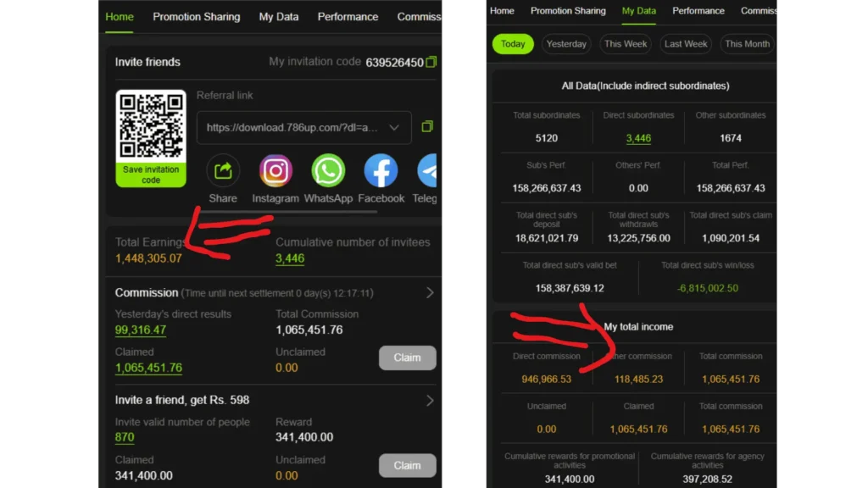The height and width of the screenshot is (488, 868).
Task: Open the Performance tab on right panel
Action: (x=698, y=10)
